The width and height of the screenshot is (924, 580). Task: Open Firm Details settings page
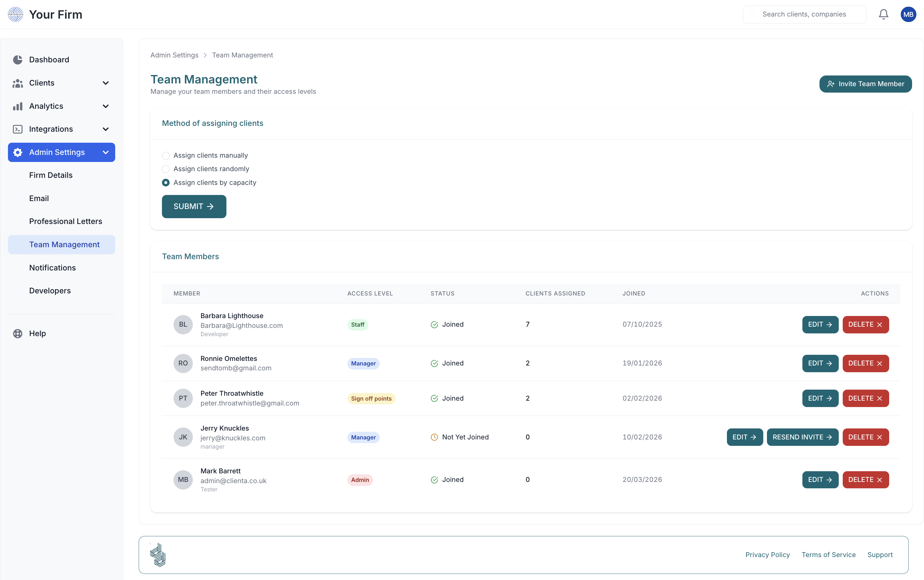click(51, 175)
